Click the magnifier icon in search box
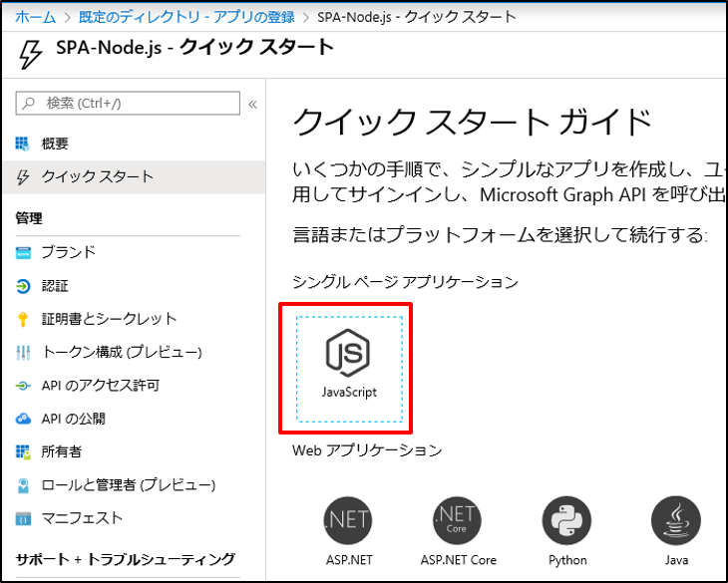The image size is (728, 583). 29,103
